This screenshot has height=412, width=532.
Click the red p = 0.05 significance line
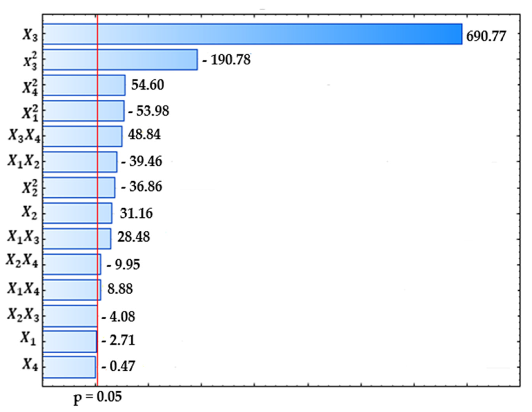pyautogui.click(x=97, y=195)
